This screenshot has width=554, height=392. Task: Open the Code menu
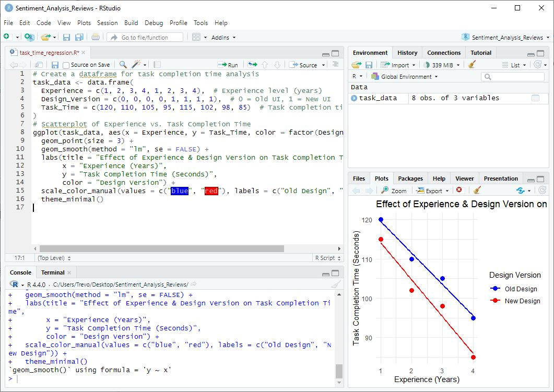click(x=44, y=23)
